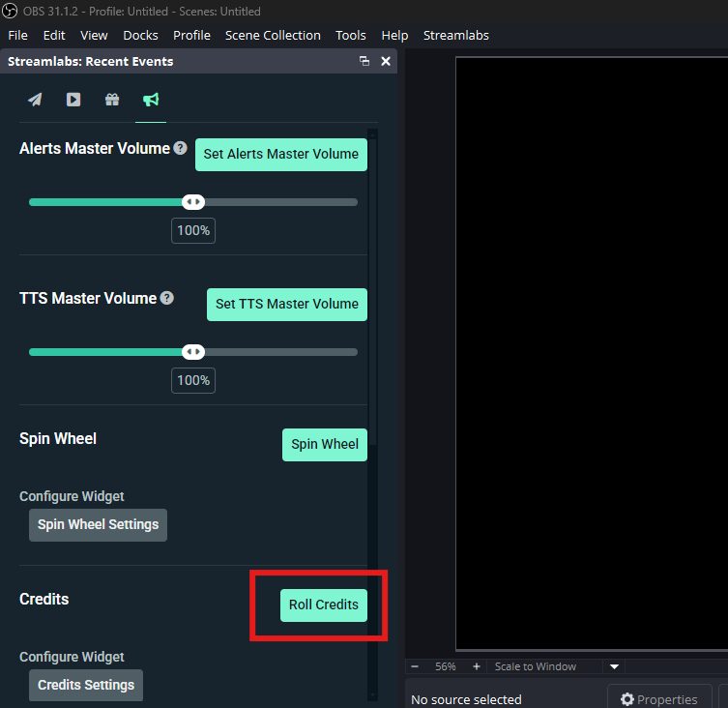
Task: Float the Streamlabs Recent Events dock
Action: (x=364, y=61)
